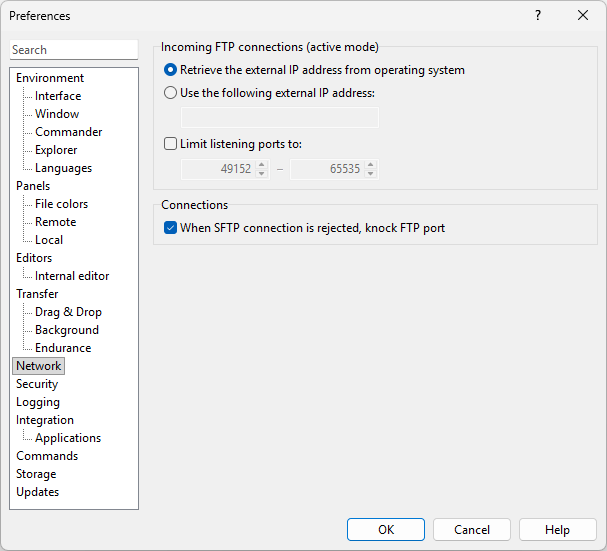Open Help for Network preferences
This screenshot has width=607, height=551.
pos(558,530)
